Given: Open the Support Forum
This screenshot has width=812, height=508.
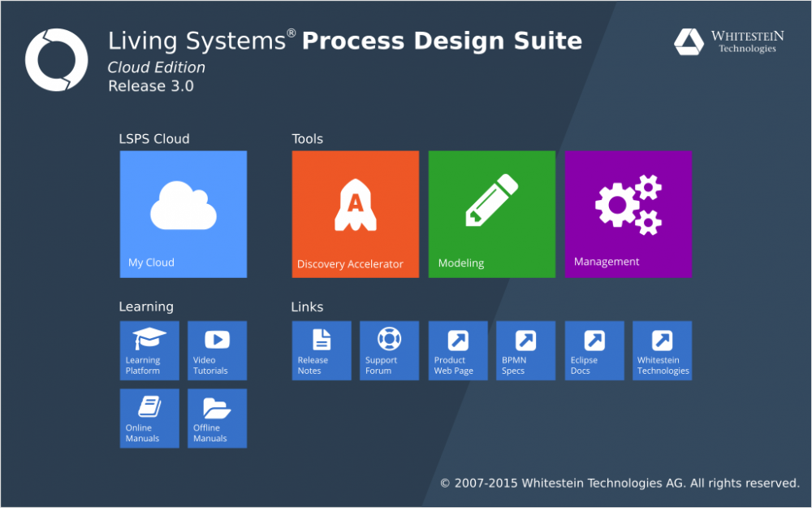Looking at the screenshot, I should pos(389,350).
